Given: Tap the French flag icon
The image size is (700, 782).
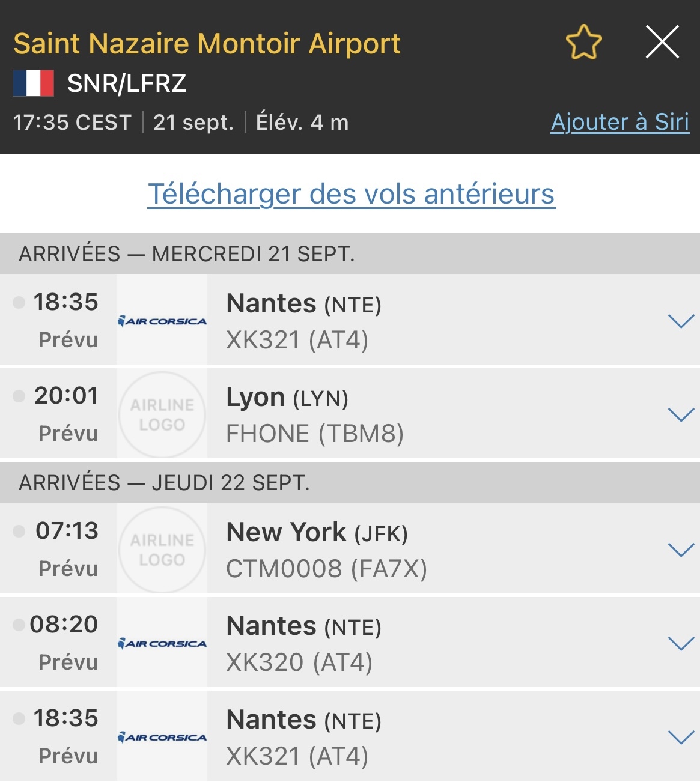Looking at the screenshot, I should point(34,83).
